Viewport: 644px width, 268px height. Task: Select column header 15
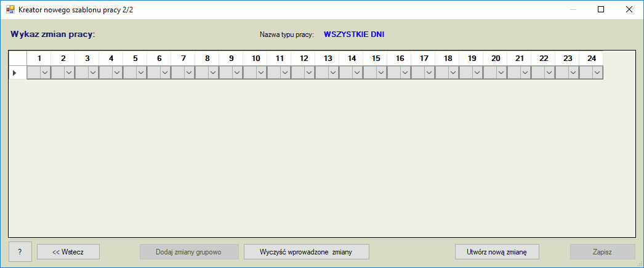click(375, 58)
